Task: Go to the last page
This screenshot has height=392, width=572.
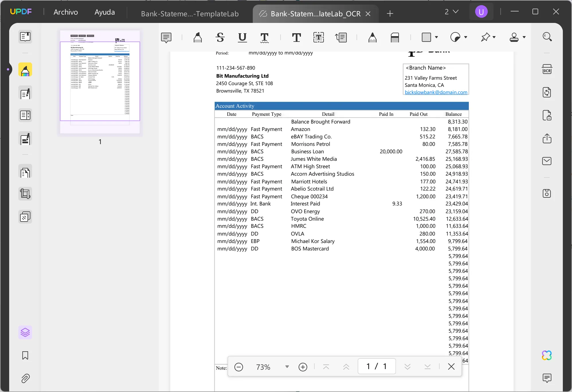Action: 428,367
